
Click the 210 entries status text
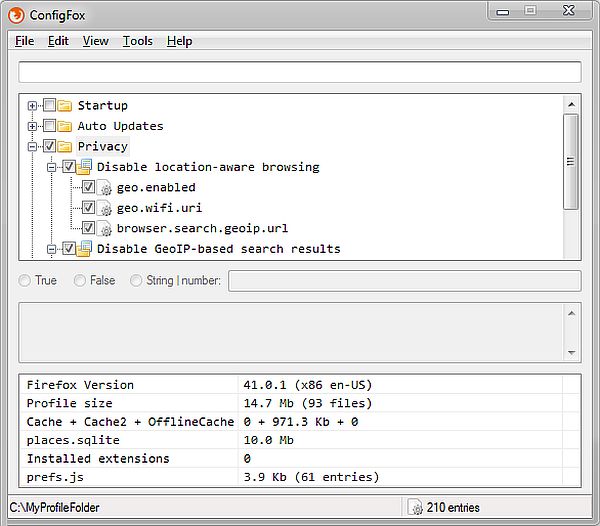pyautogui.click(x=453, y=508)
